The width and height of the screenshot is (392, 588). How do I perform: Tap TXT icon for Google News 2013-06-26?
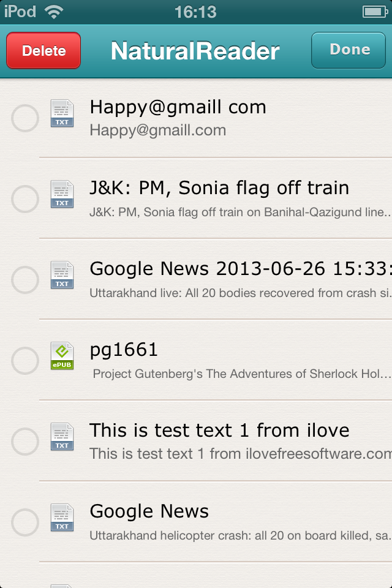coord(62,275)
